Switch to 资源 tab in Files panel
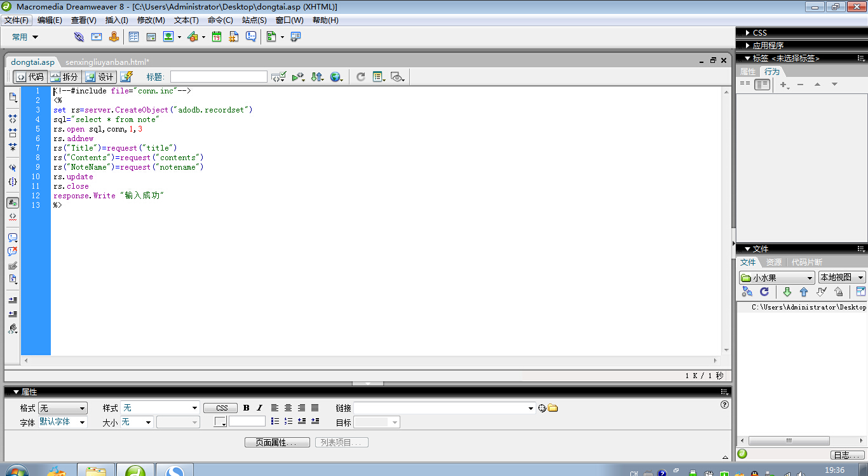The image size is (868, 476). tap(774, 262)
